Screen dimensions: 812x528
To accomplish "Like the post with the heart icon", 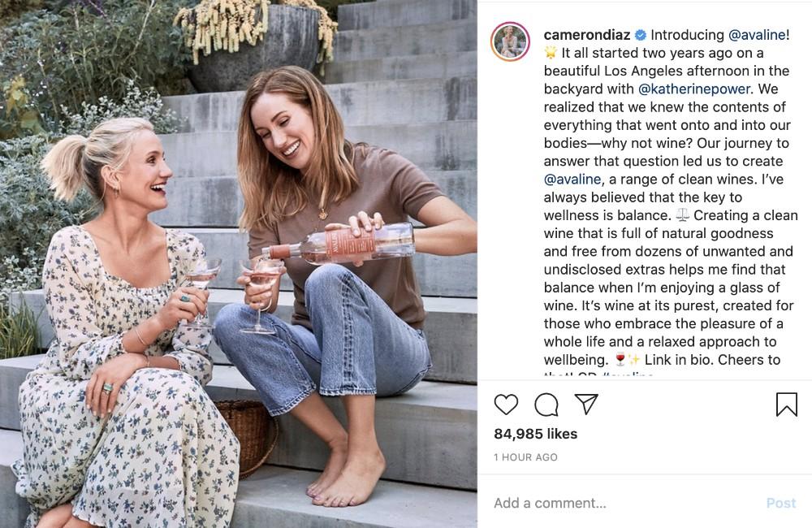I will tap(506, 405).
